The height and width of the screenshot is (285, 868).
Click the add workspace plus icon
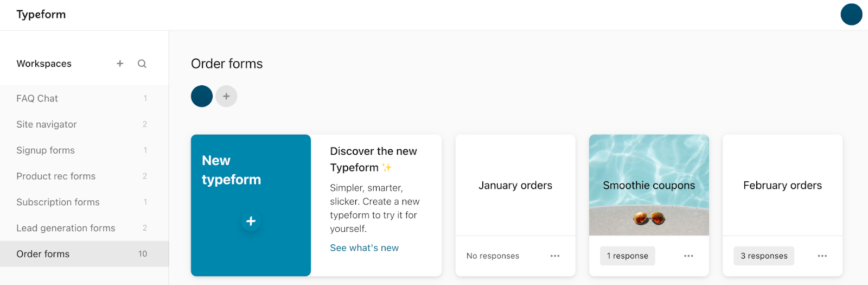pos(120,64)
